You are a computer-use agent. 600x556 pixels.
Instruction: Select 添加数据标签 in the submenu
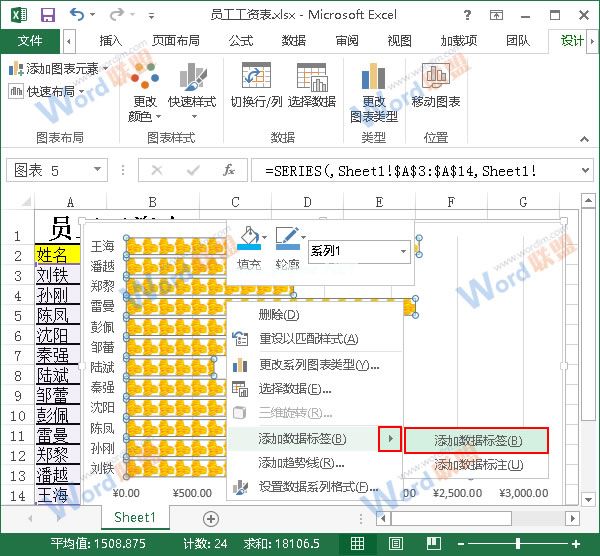tap(477, 440)
